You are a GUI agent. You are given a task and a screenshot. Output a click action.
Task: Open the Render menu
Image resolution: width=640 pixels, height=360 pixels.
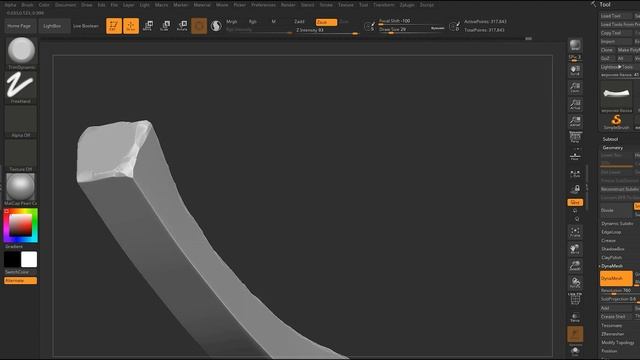288,5
